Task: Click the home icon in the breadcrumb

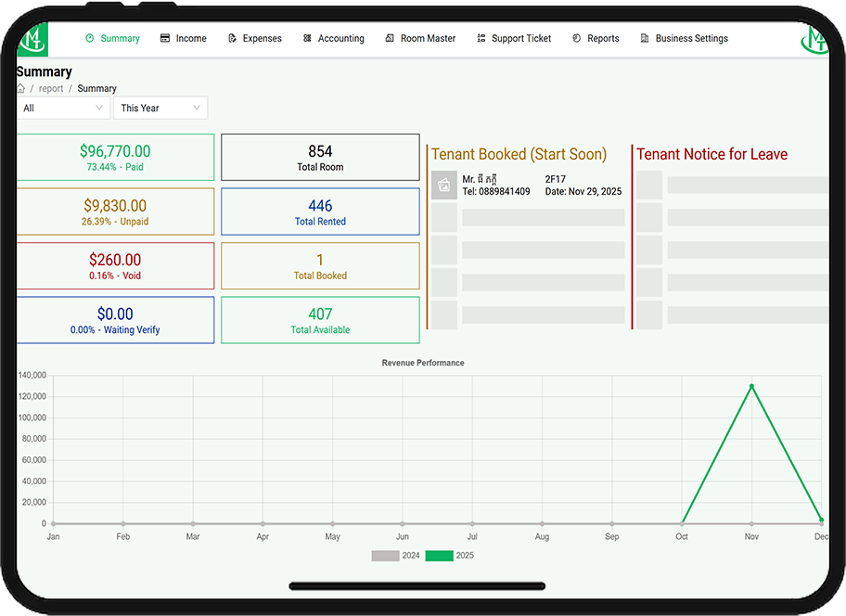Action: (19, 88)
